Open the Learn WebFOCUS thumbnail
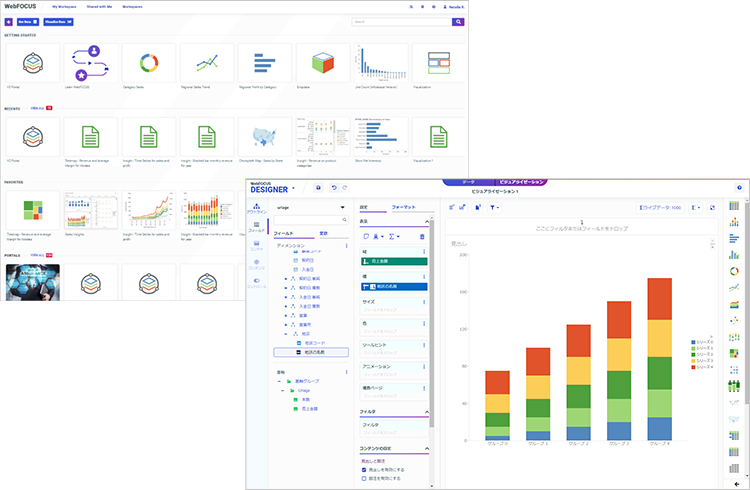This screenshot has height=490, width=750. (x=91, y=63)
